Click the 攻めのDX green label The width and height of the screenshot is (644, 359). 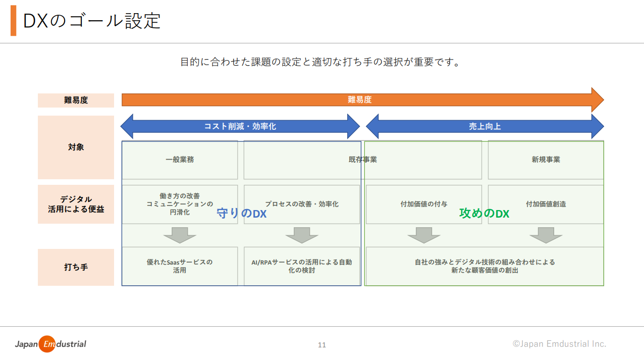coord(484,214)
